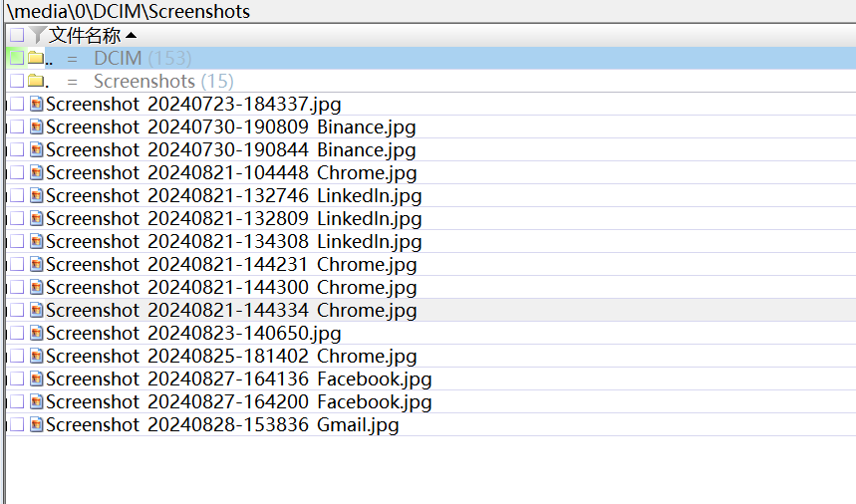Click the Screenshots current folder icon
Viewport: 856px width, 504px height.
click(35, 81)
